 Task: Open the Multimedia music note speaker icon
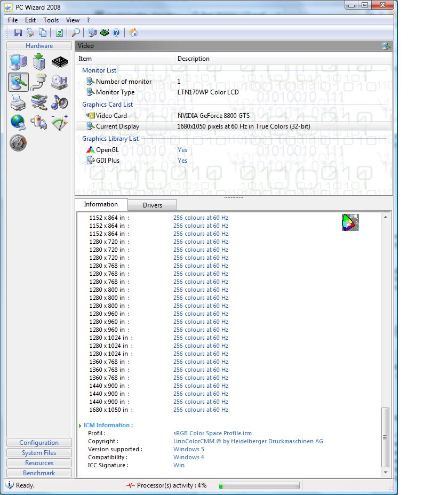point(59,102)
